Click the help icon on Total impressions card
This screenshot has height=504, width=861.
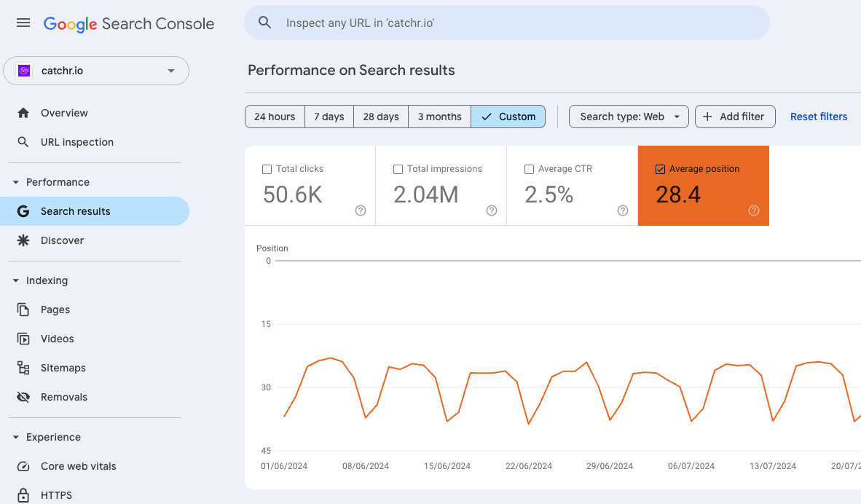tap(492, 210)
